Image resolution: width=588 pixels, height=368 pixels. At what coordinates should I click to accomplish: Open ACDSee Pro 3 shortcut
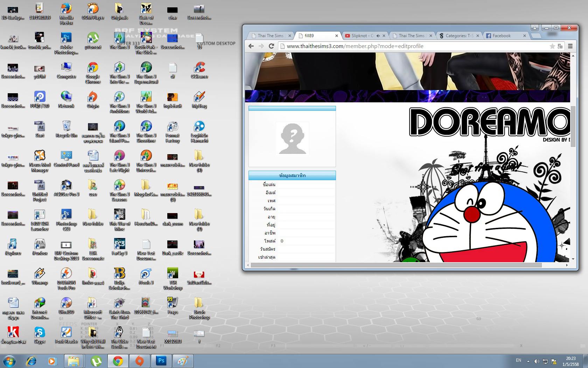point(66,188)
